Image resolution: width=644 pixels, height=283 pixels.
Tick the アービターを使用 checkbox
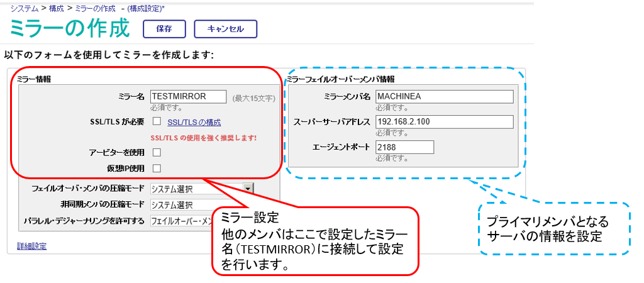click(157, 152)
